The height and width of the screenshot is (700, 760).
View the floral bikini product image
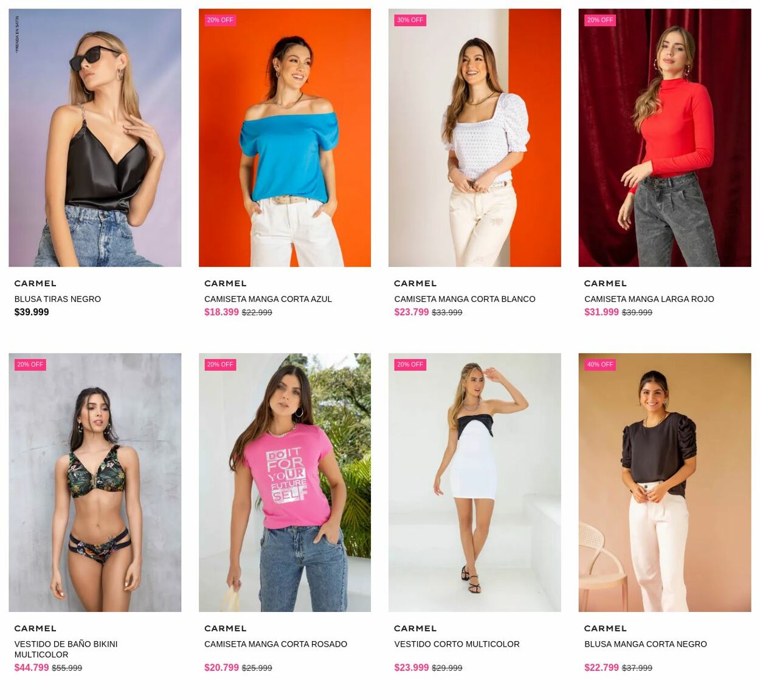[x=95, y=482]
